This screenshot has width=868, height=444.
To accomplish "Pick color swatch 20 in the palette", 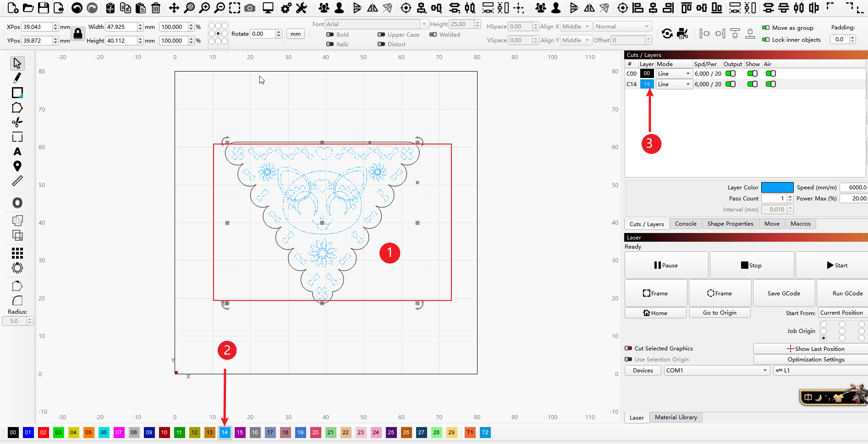I will click(315, 433).
